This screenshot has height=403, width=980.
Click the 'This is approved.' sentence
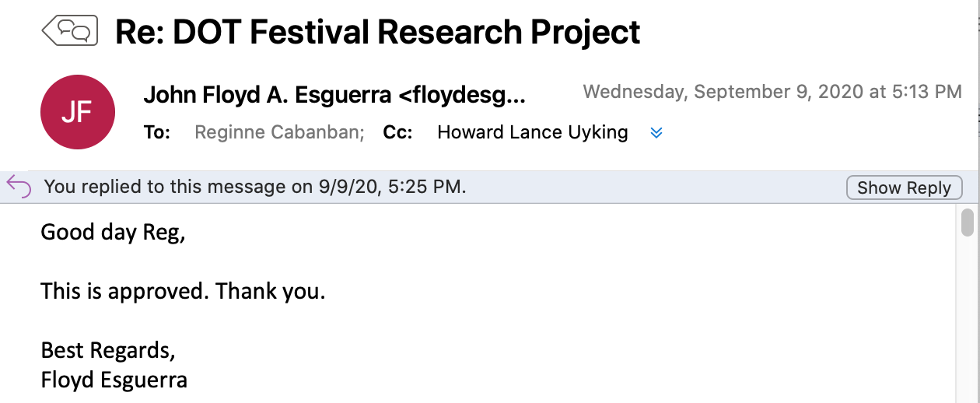pos(125,292)
